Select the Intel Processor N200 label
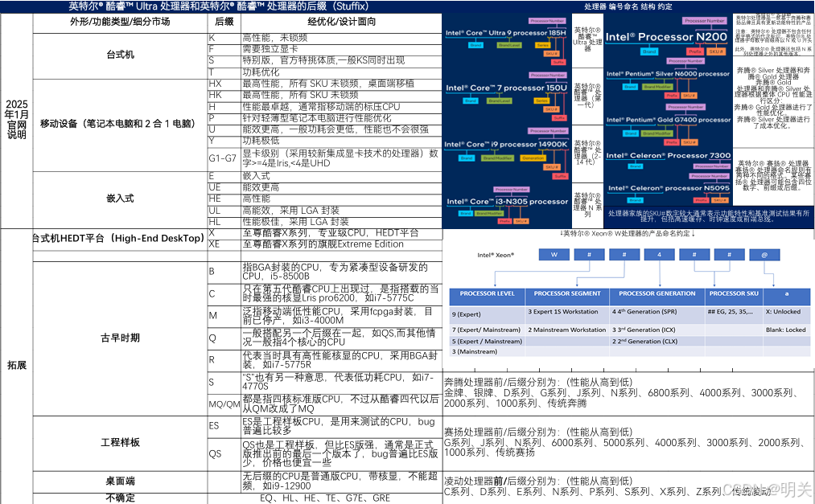 666,37
